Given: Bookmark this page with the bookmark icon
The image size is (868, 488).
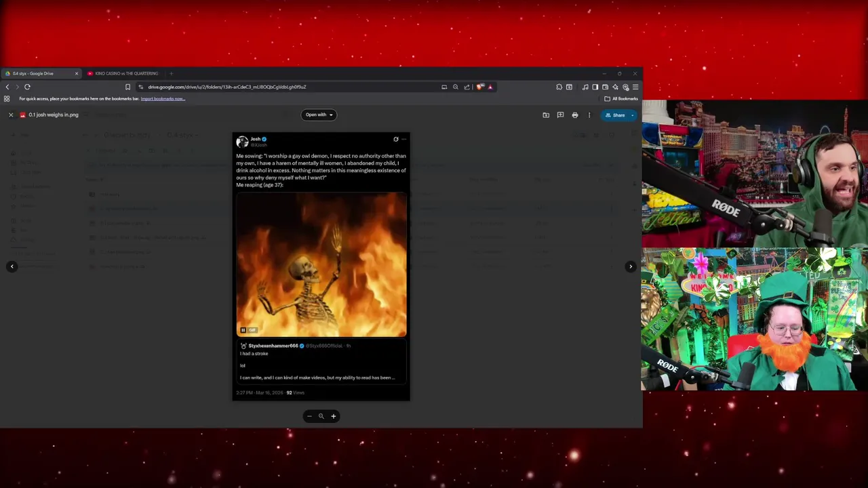Looking at the screenshot, I should coord(127,87).
